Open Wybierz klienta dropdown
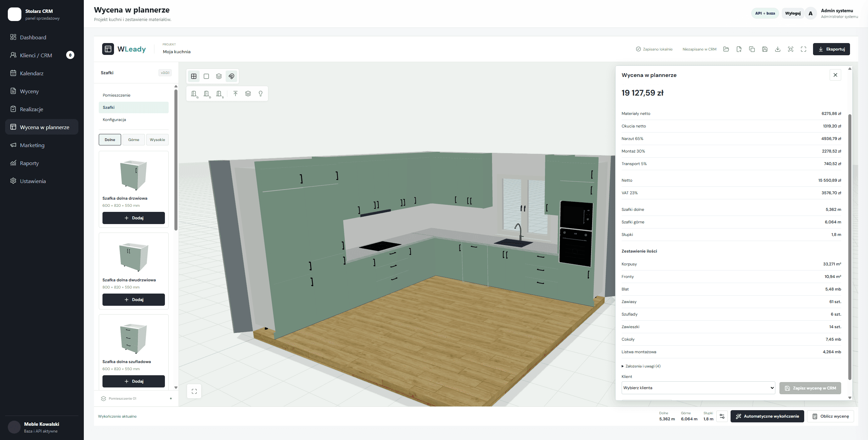Image resolution: width=868 pixels, height=440 pixels. click(698, 388)
